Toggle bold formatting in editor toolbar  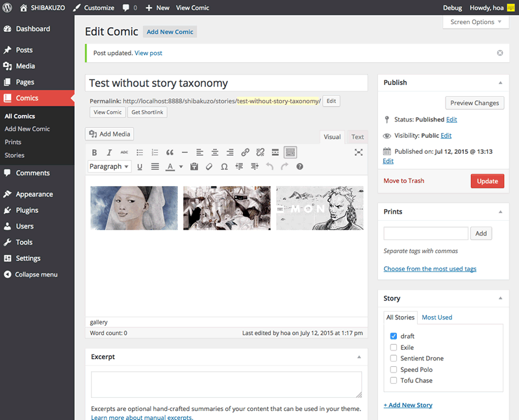[x=94, y=153]
